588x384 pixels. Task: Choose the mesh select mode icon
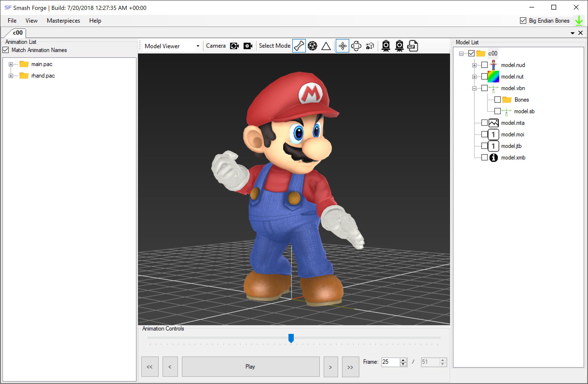[x=313, y=46]
